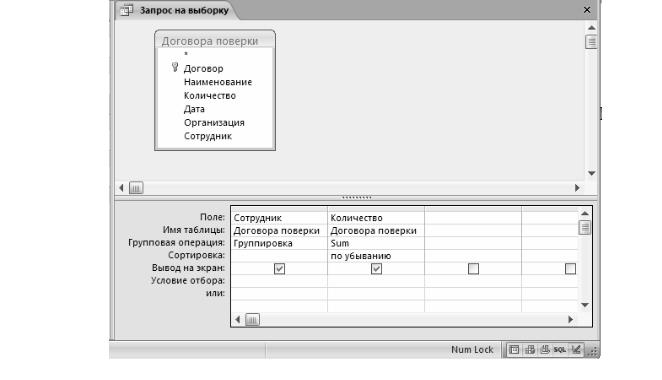This screenshot has width=662, height=380.
Task: Check display checkbox in third grid column
Action: point(473,269)
